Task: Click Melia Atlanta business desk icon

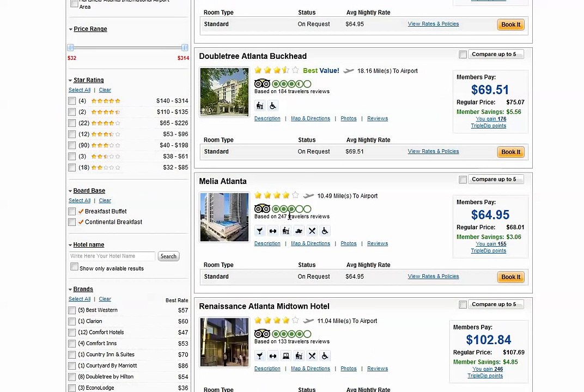Action: [285, 231]
